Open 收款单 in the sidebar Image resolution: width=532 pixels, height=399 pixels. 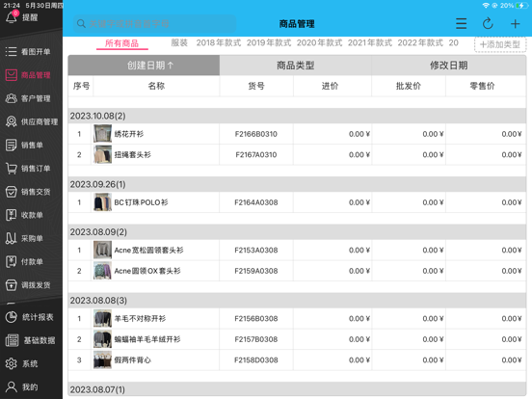(x=24, y=215)
